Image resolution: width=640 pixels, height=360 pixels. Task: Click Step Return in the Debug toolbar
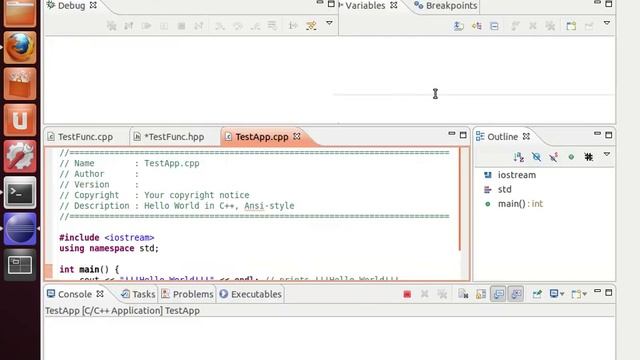256,26
